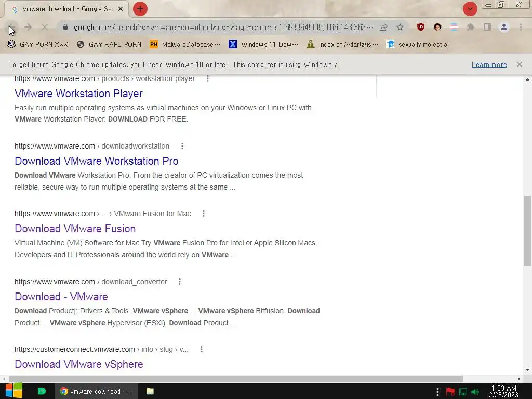Click the browser Forward arrow button

click(28, 27)
